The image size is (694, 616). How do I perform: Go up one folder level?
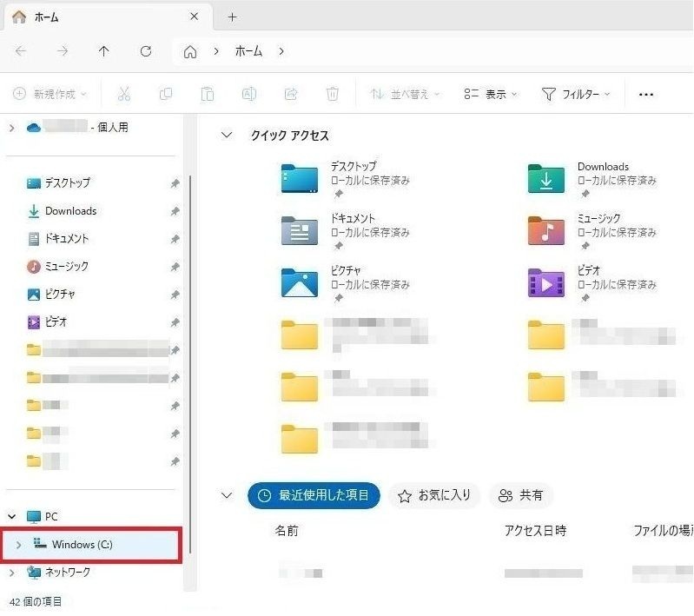(x=104, y=51)
